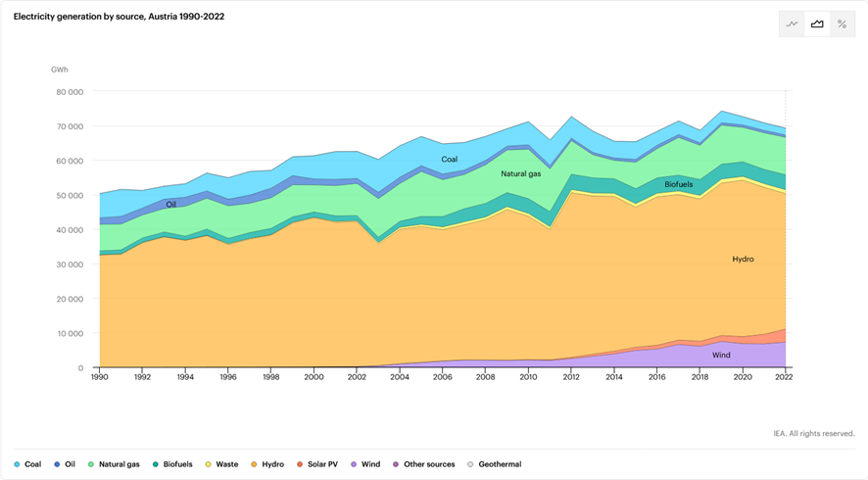
Task: Click the chart title text
Action: pyautogui.click(x=119, y=17)
